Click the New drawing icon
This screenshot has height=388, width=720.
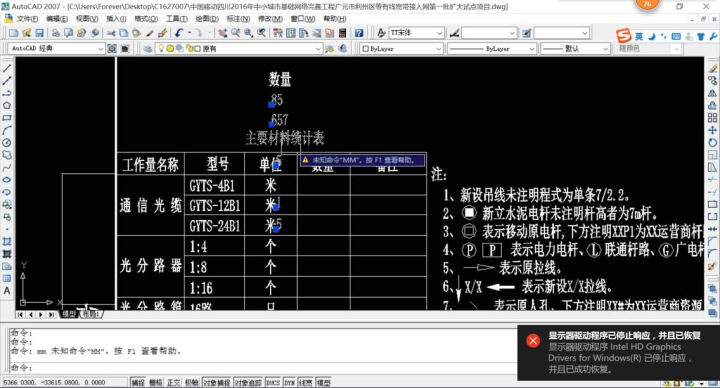(x=13, y=33)
